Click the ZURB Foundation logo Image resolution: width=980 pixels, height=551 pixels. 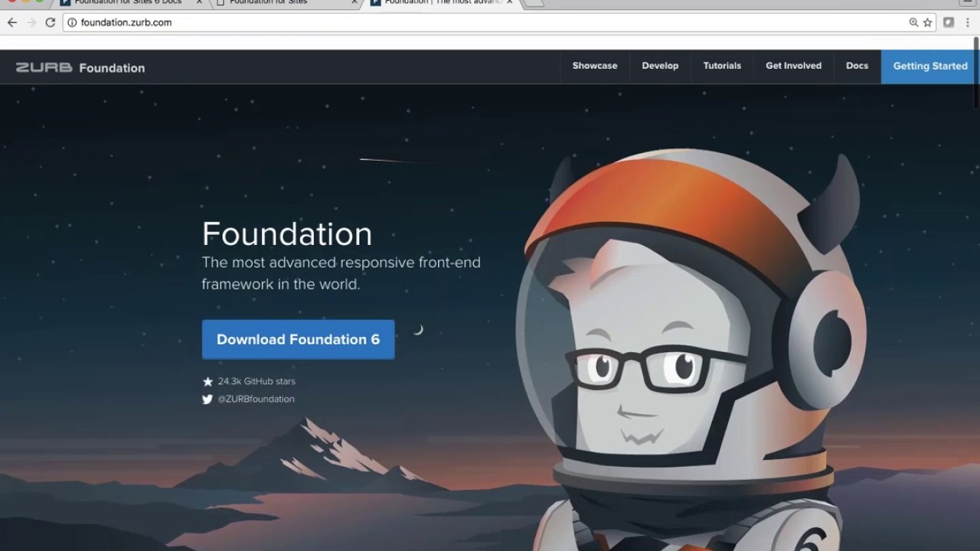pos(80,67)
